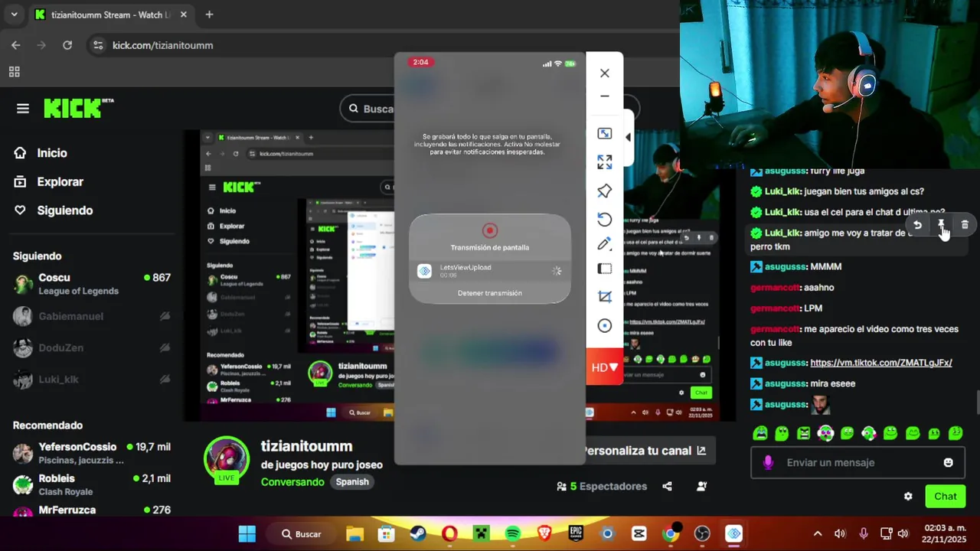Start LetsView screen recording
The image size is (980, 551).
pyautogui.click(x=605, y=326)
